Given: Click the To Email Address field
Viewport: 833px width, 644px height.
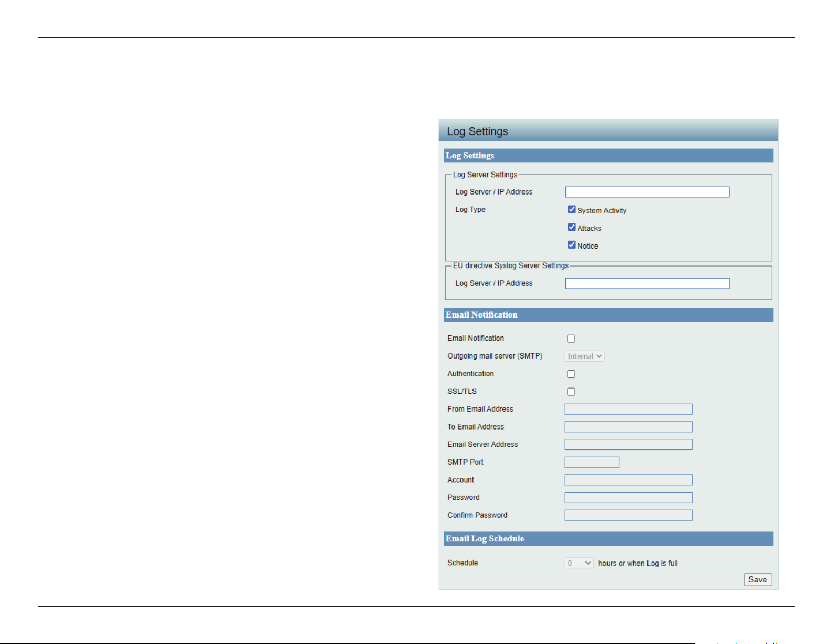Looking at the screenshot, I should [x=629, y=427].
